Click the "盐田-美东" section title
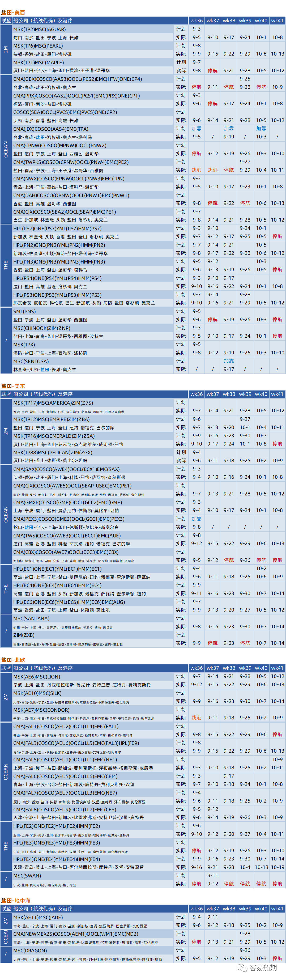 (13, 386)
